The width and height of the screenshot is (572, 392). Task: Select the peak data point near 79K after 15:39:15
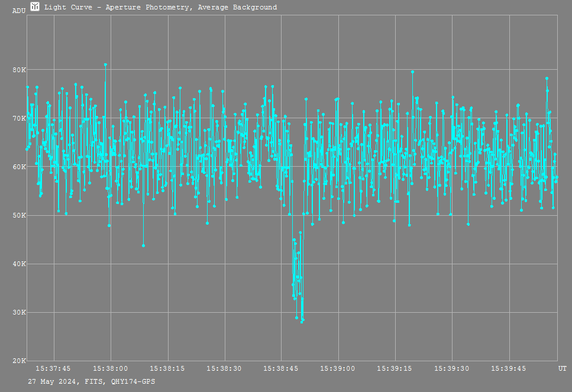[x=412, y=72]
